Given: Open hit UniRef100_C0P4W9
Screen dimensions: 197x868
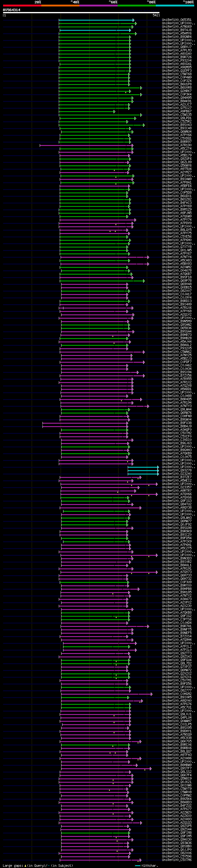Looking at the screenshot, I should [x=177, y=77].
